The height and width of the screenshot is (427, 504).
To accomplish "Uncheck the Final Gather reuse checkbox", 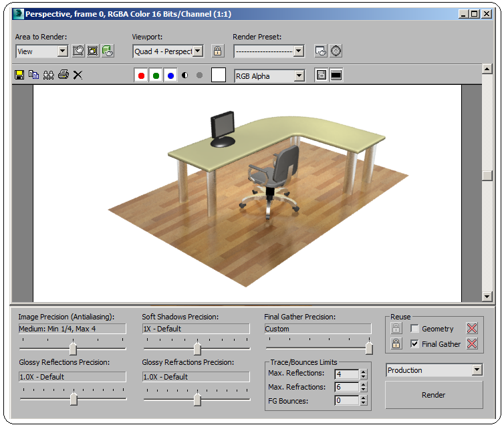I will [x=414, y=344].
